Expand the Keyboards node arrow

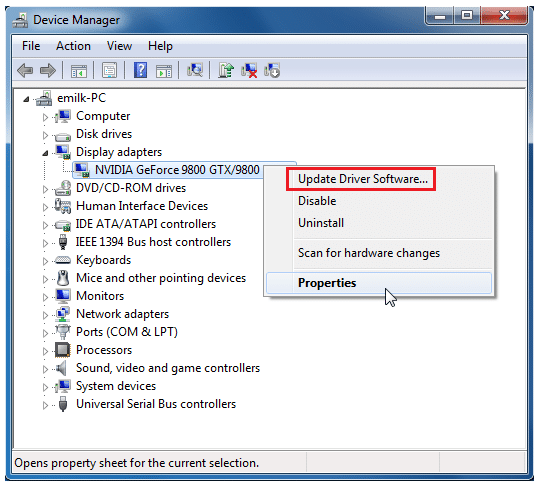point(45,261)
